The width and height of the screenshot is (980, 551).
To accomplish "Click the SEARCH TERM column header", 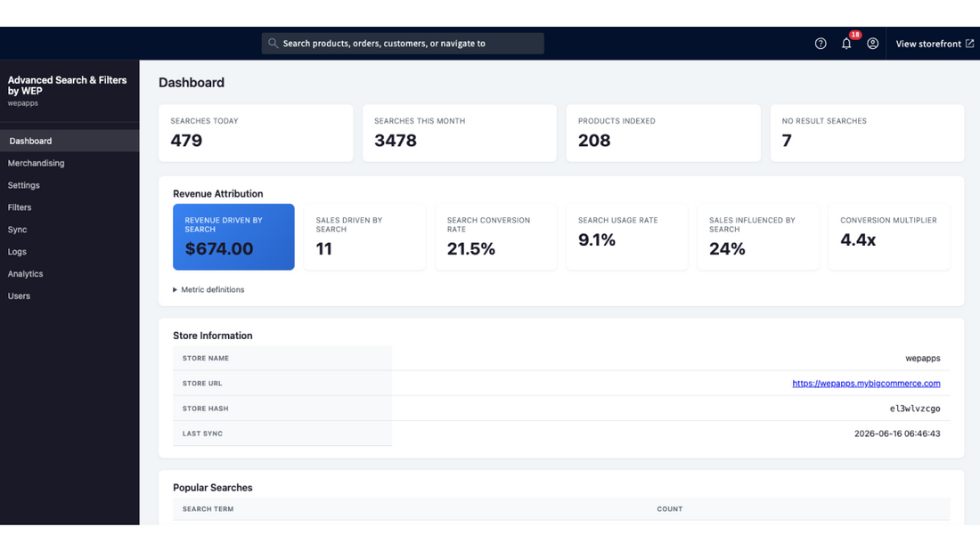I will coord(208,509).
